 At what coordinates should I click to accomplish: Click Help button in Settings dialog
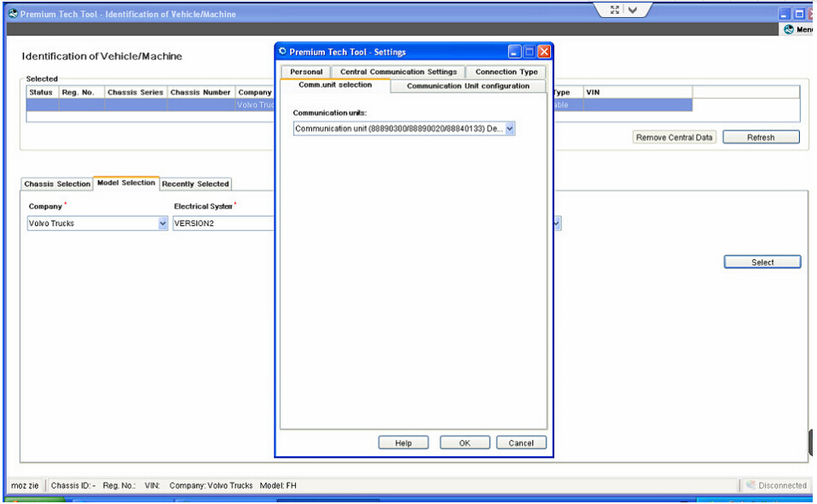(x=403, y=443)
